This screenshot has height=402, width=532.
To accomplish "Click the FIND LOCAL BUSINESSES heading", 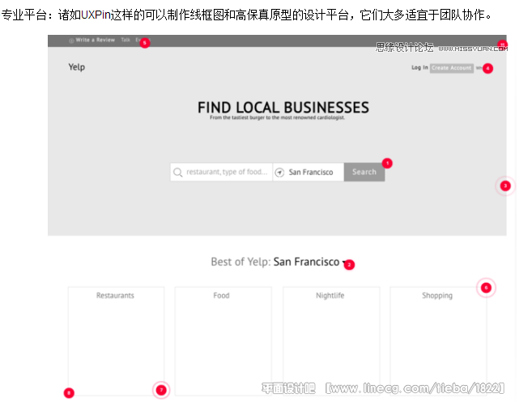I will pyautogui.click(x=283, y=107).
